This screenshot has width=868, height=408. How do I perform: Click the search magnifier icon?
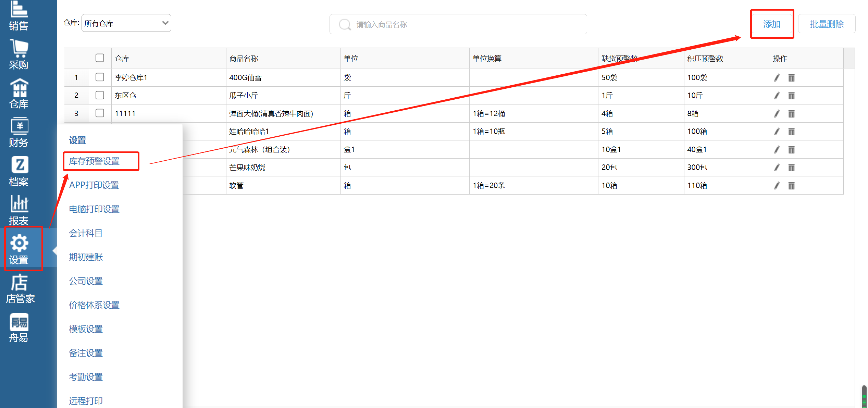pos(345,24)
